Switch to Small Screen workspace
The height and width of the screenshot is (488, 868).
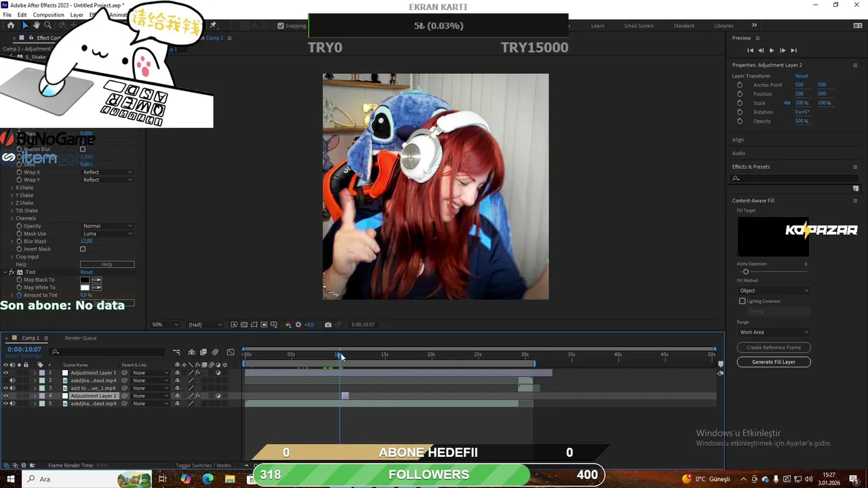639,26
